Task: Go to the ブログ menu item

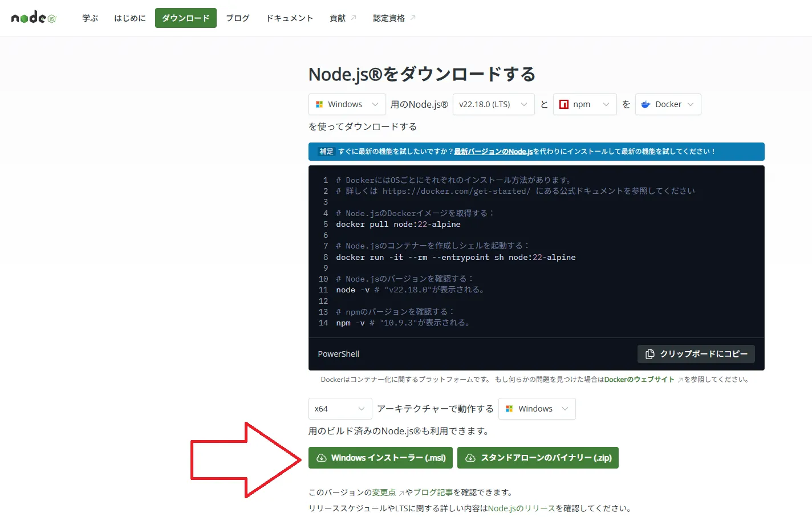Action: pos(238,18)
